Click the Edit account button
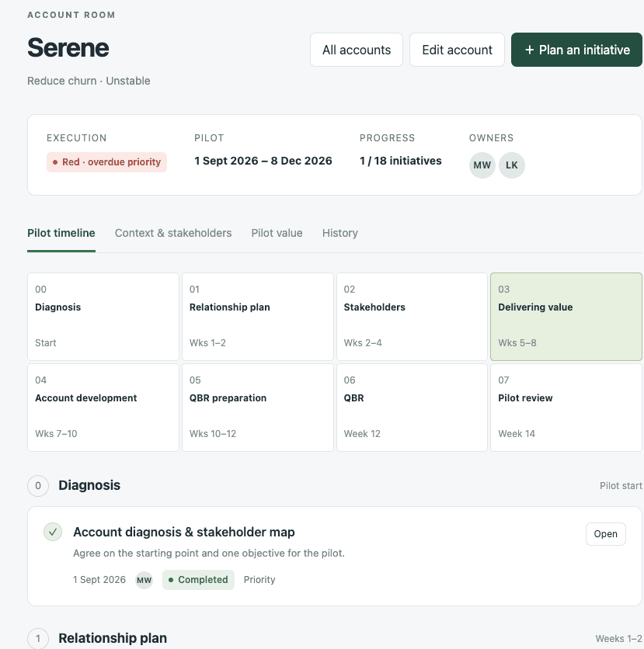 point(458,50)
